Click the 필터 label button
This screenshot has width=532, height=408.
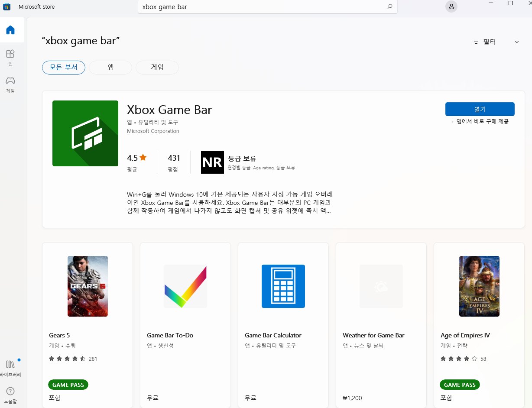coord(490,42)
